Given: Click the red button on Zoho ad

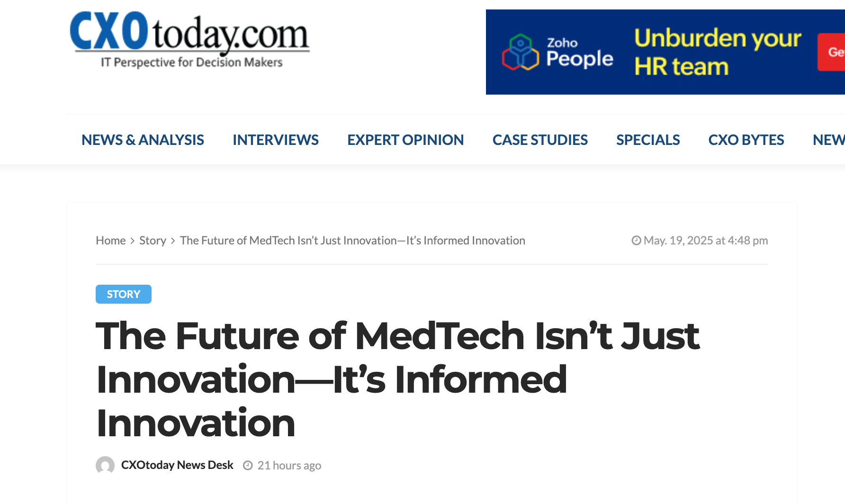Looking at the screenshot, I should (x=832, y=52).
